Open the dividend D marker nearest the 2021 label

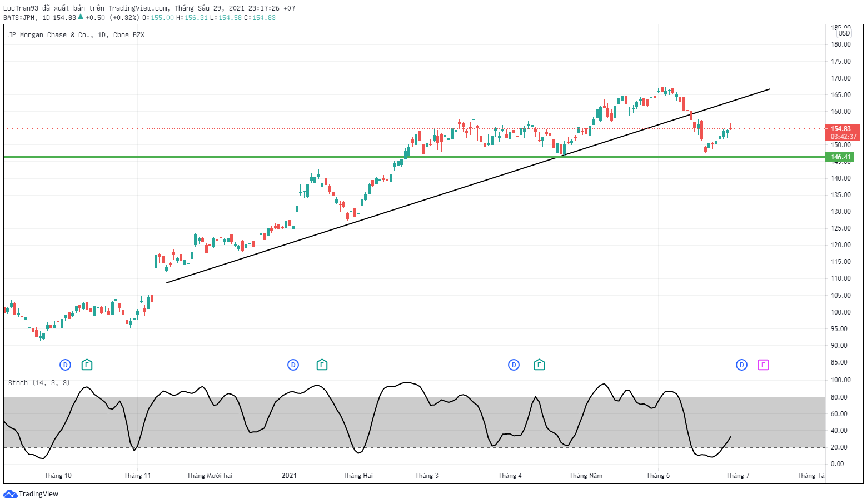pos(293,365)
